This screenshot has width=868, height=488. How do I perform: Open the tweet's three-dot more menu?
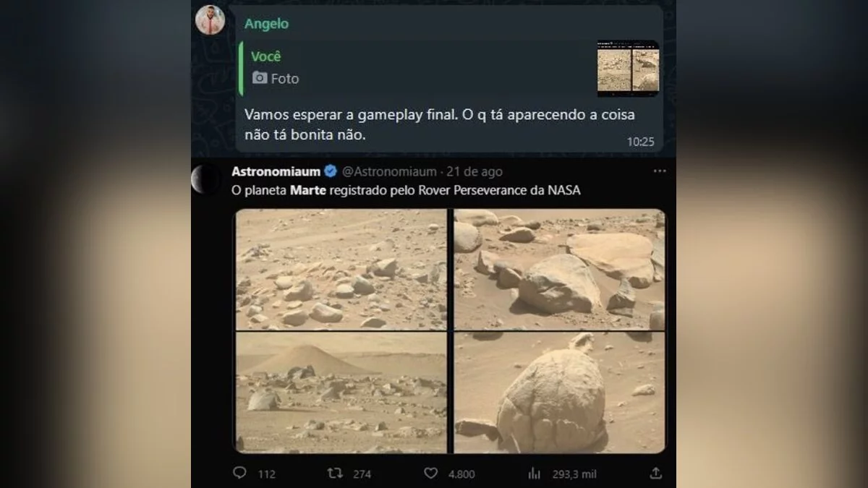coord(659,171)
